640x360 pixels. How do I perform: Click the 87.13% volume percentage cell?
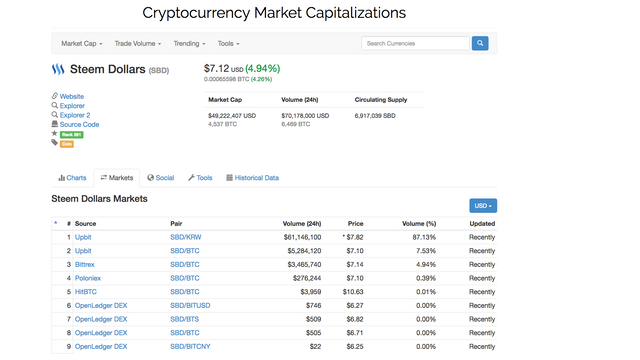pos(424,237)
